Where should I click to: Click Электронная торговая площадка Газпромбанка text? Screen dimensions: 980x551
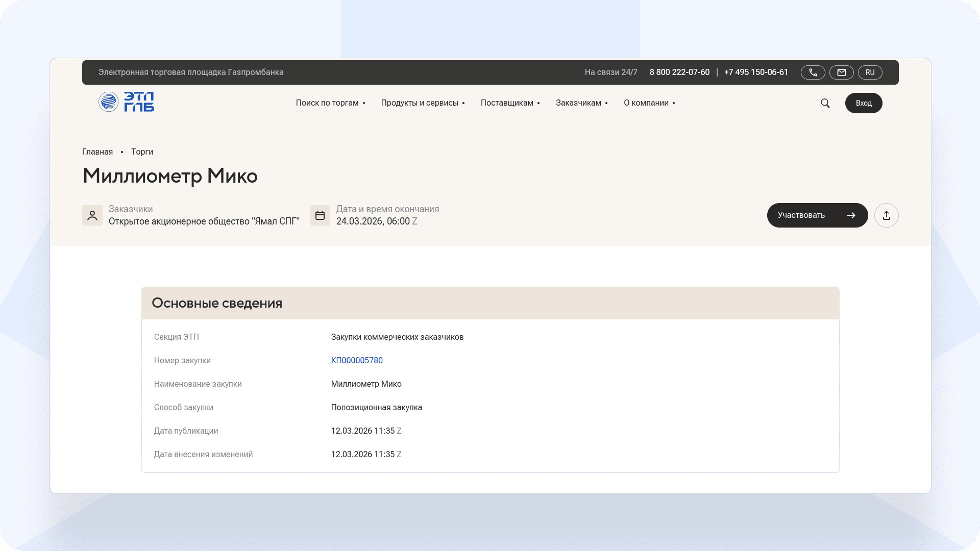click(191, 72)
